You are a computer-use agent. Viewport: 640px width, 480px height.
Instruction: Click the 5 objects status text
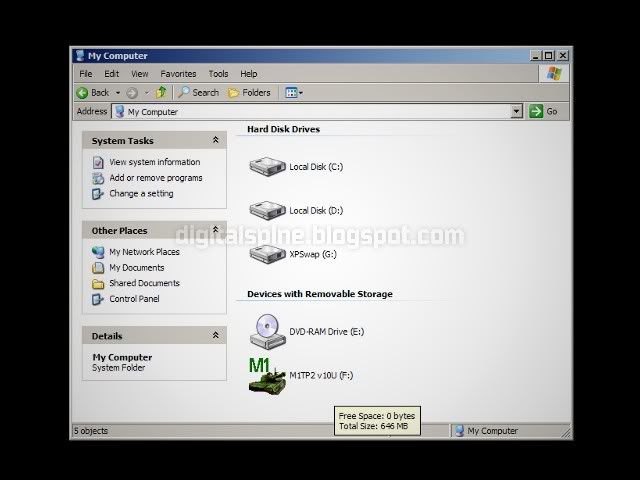tap(91, 431)
